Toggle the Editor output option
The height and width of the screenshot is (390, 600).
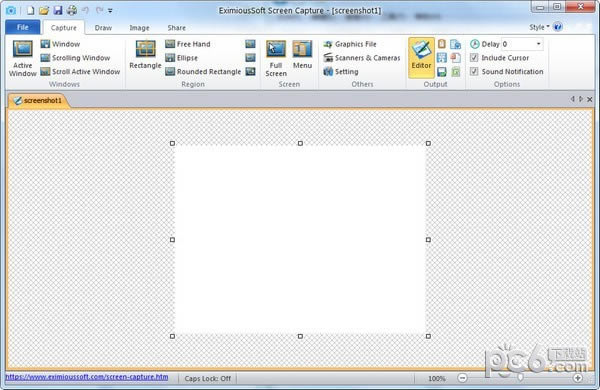pos(421,57)
